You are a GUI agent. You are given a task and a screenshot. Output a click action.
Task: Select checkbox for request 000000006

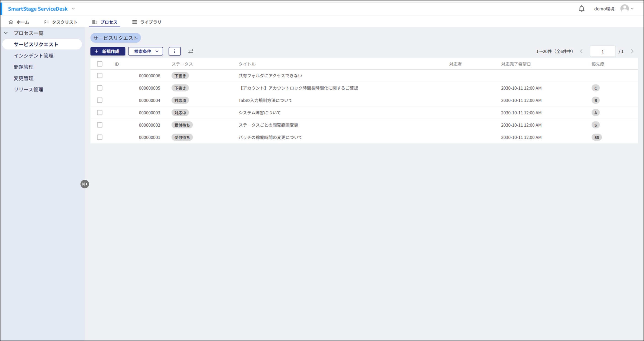(100, 76)
